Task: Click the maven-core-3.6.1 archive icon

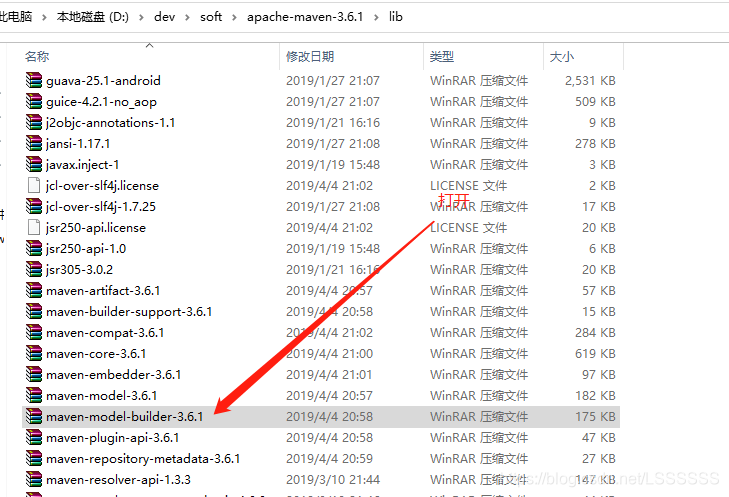Action: [x=34, y=353]
